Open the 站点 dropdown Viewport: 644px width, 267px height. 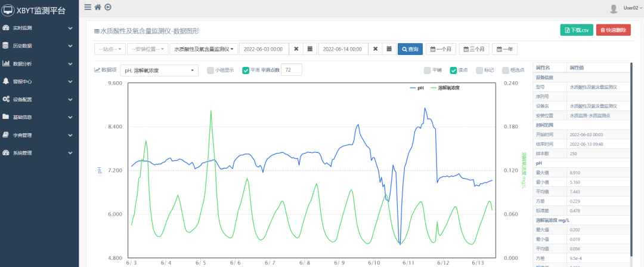click(110, 49)
